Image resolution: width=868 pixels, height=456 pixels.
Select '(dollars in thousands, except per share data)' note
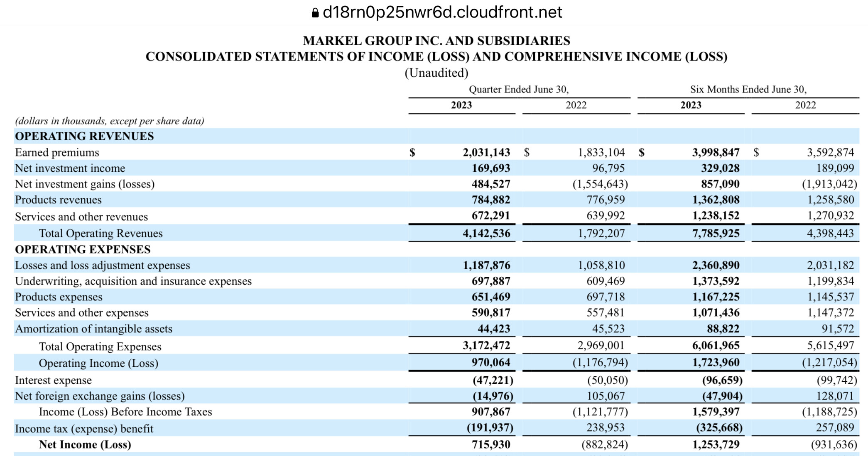click(110, 121)
